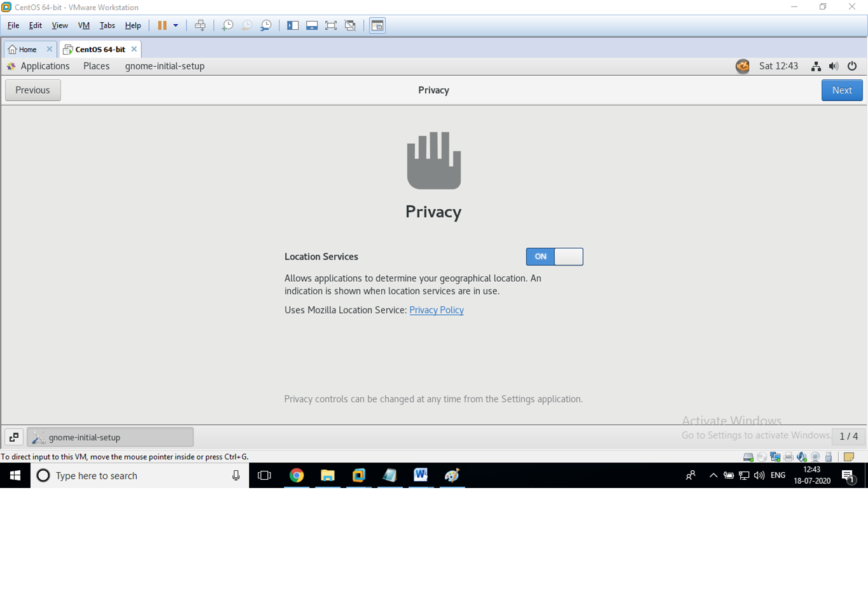
Task: Turn off the Location Services switch
Action: (554, 256)
